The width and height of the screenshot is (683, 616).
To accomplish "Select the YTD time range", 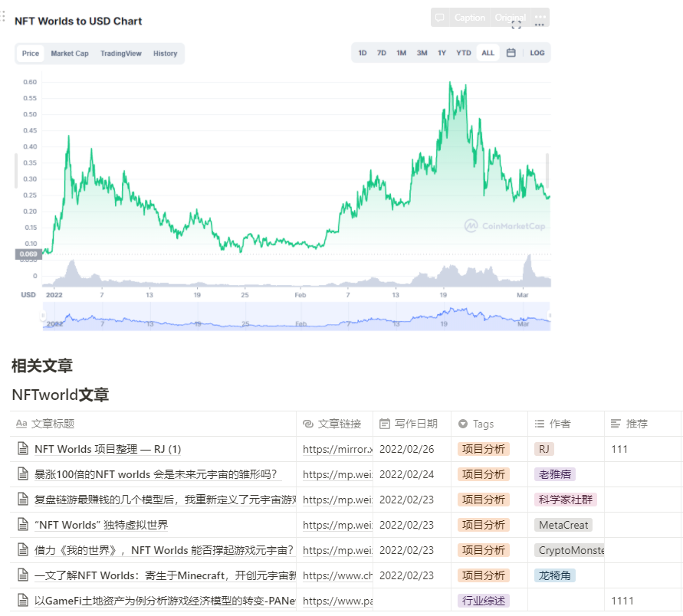I will click(464, 53).
